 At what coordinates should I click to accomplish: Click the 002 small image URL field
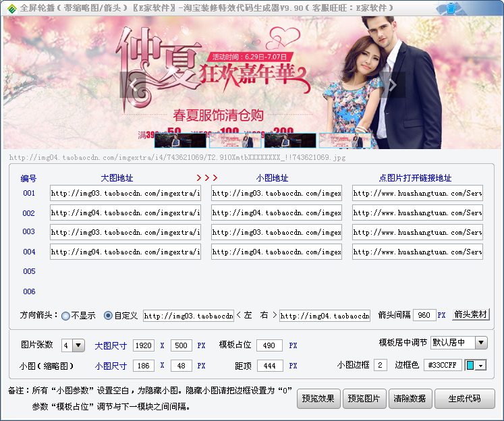pyautogui.click(x=277, y=213)
